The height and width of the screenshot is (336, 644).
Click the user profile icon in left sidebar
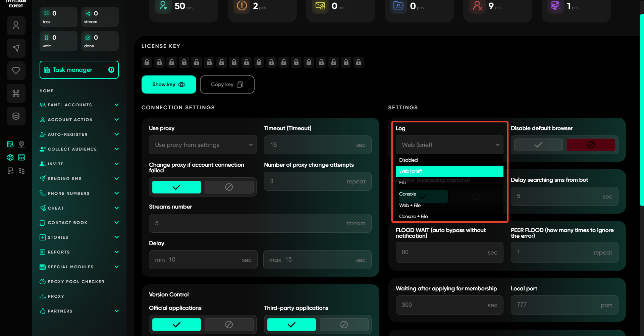[x=16, y=25]
